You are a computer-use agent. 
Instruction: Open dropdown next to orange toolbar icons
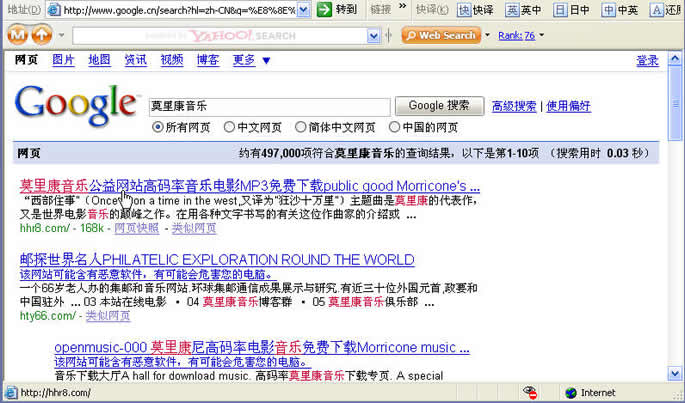coord(62,35)
